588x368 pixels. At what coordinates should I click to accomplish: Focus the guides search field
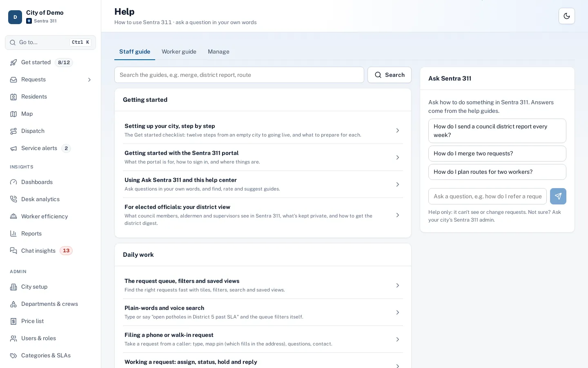point(239,75)
